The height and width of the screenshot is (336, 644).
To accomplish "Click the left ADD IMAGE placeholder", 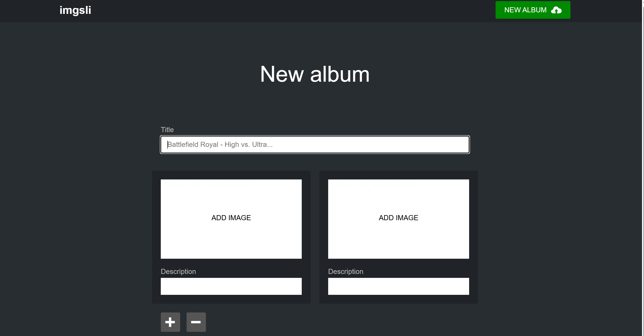I will (x=231, y=218).
